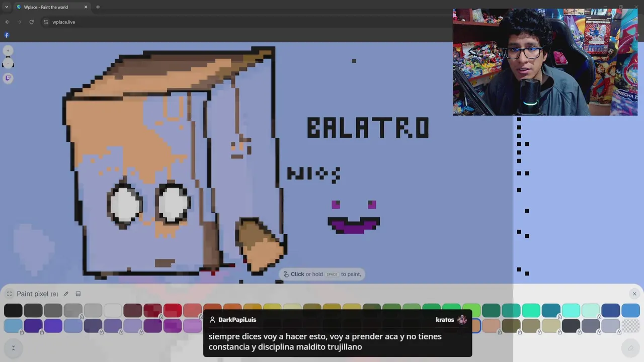Open the Facebook bookmark

[x=7, y=35]
